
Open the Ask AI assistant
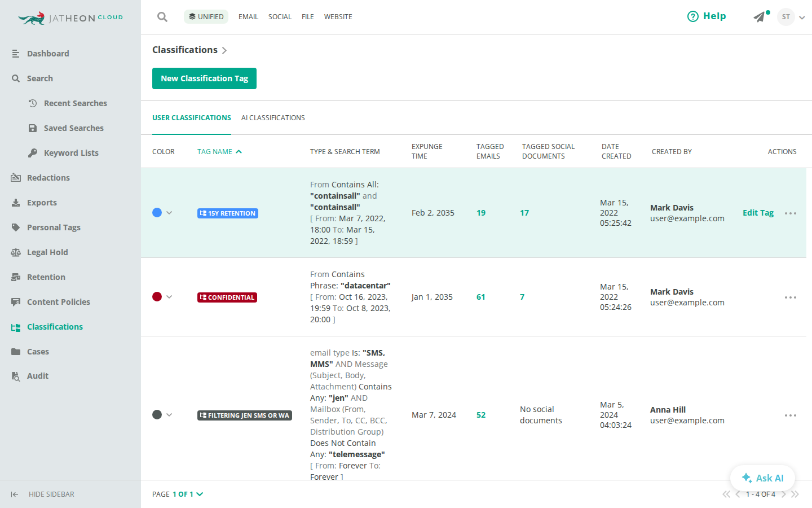[762, 478]
